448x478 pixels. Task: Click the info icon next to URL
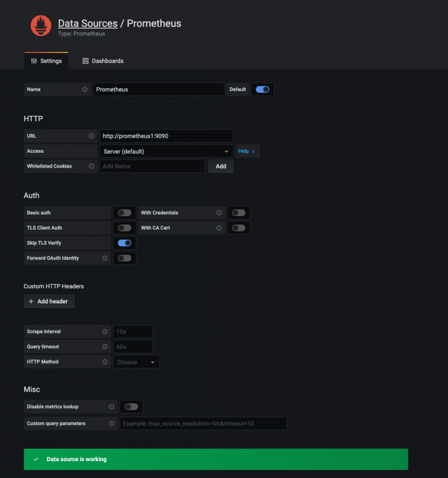click(x=91, y=136)
